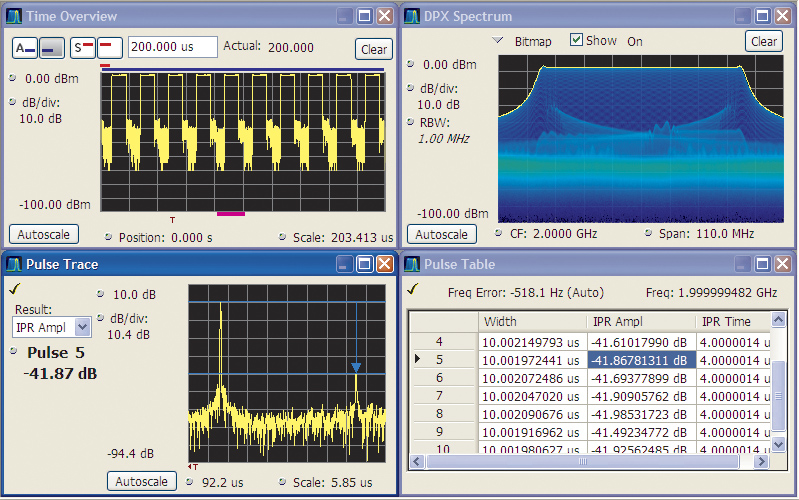
Task: Open the Result IPR Ampl dropdown
Action: point(82,327)
